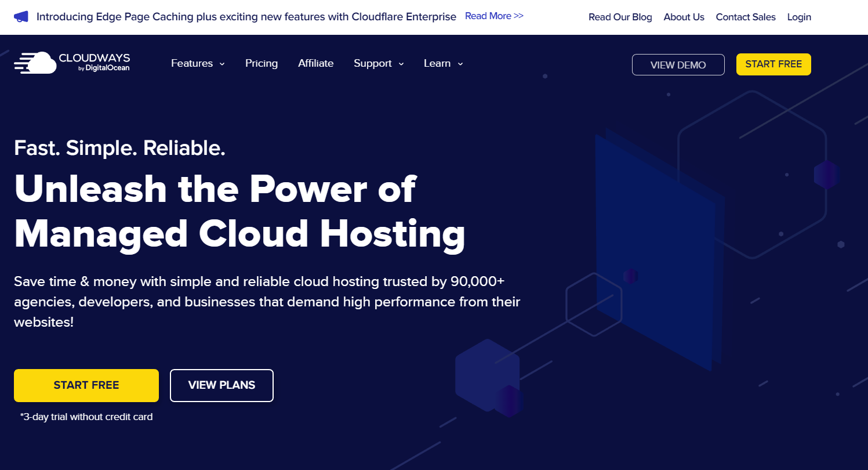Screen dimensions: 868x470
Task: Click the Login link
Action: tap(799, 17)
